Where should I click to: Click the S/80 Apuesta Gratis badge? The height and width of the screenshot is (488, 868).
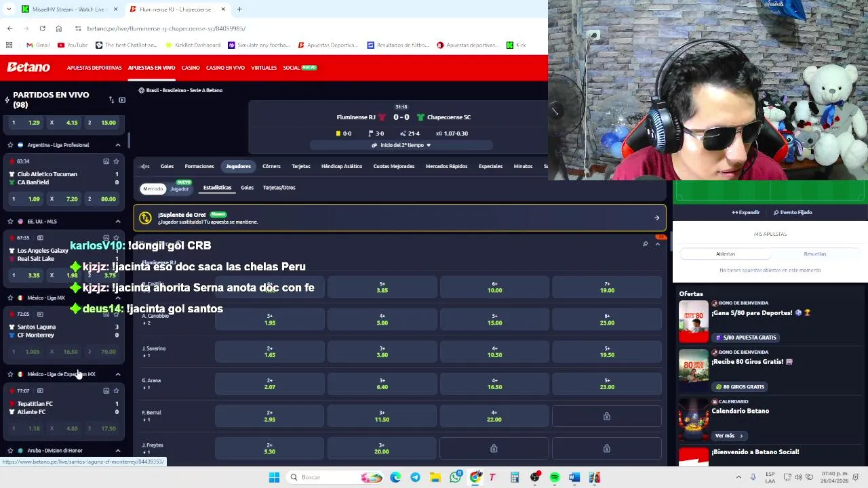pyautogui.click(x=746, y=338)
